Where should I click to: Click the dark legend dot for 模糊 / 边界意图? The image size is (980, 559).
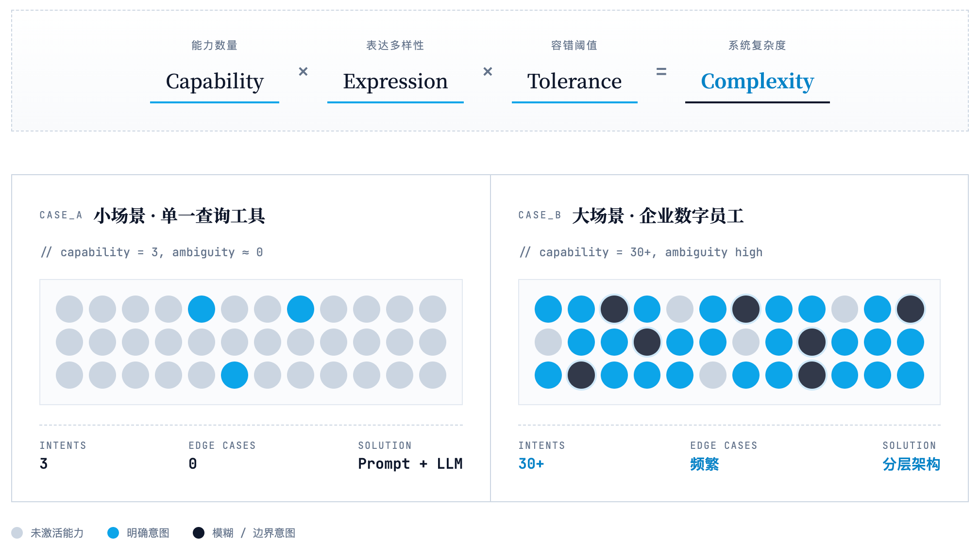coord(199,533)
